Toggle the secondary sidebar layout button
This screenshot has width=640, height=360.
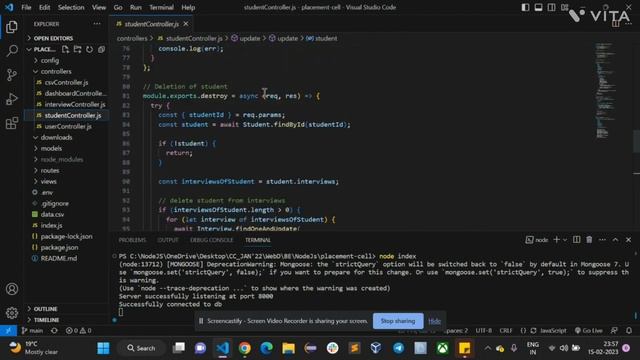click(x=551, y=7)
